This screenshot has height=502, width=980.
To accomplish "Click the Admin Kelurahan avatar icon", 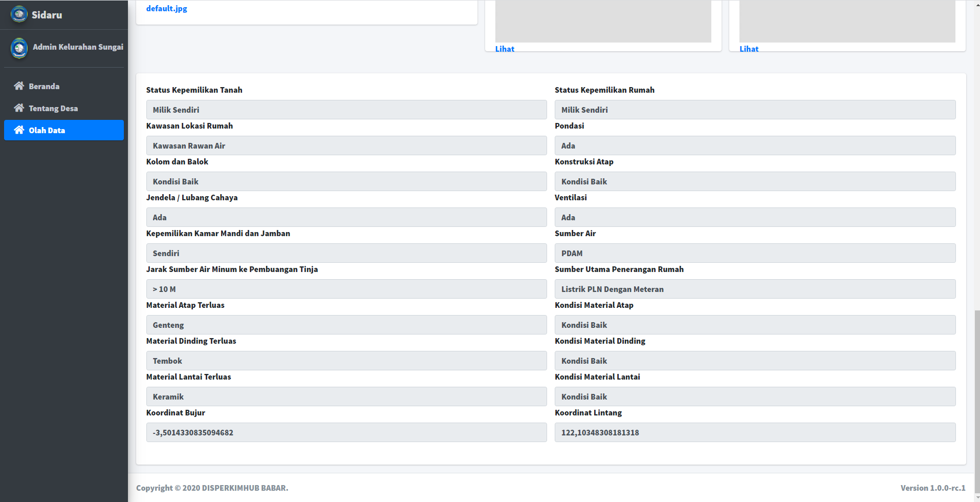I will coord(19,48).
